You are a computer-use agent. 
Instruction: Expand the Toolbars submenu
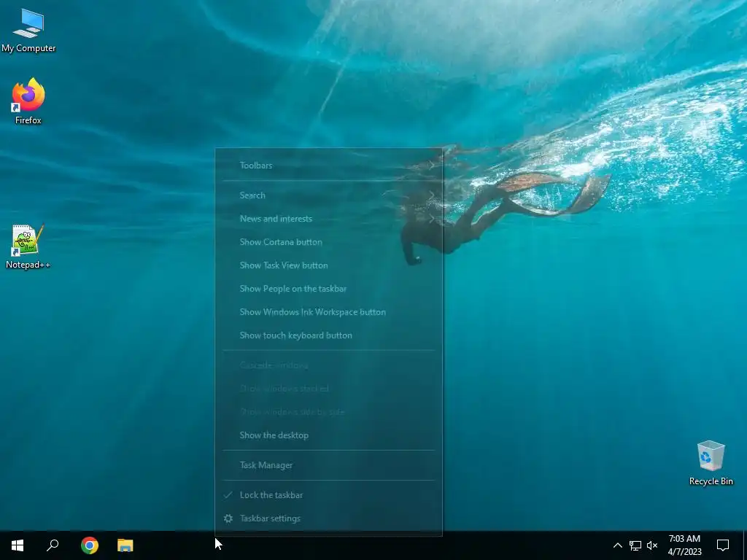pyautogui.click(x=329, y=166)
